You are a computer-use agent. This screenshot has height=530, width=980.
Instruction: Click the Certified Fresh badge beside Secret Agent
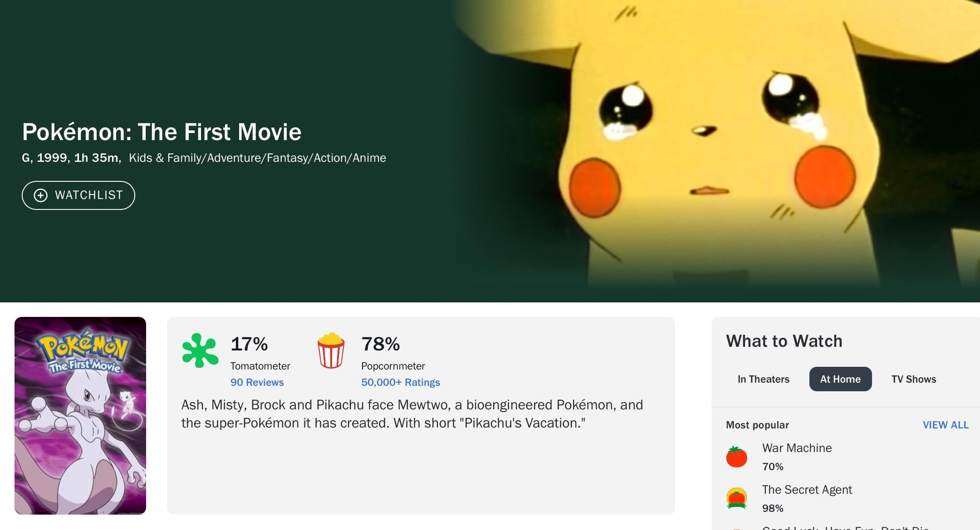[x=736, y=498]
